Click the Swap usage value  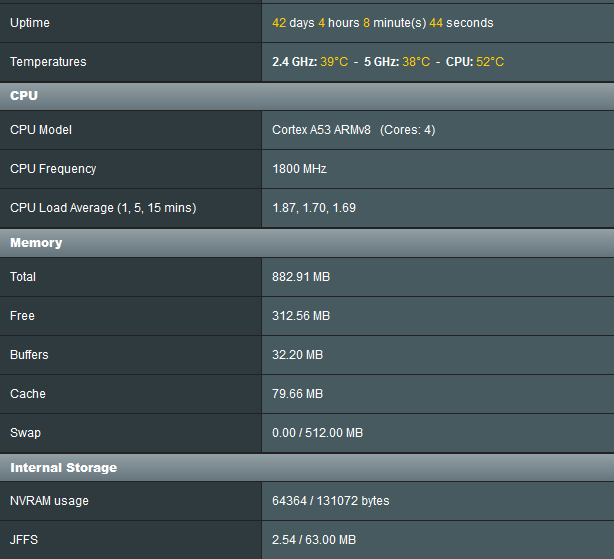click(318, 433)
